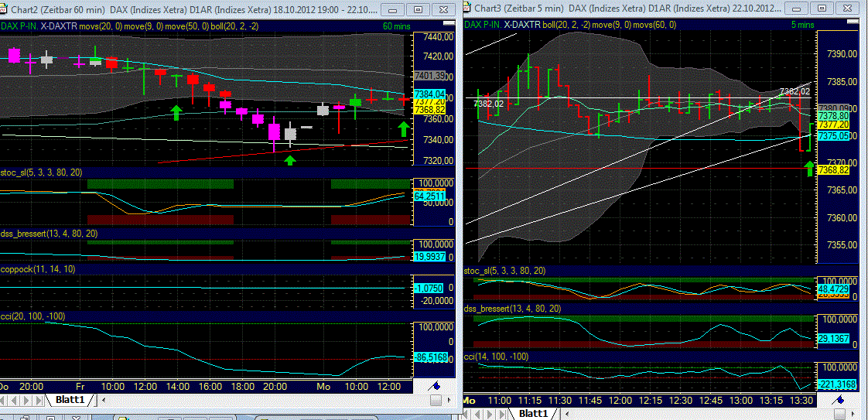Go to previous sheet in Chart2 tab navigation

(13, 400)
